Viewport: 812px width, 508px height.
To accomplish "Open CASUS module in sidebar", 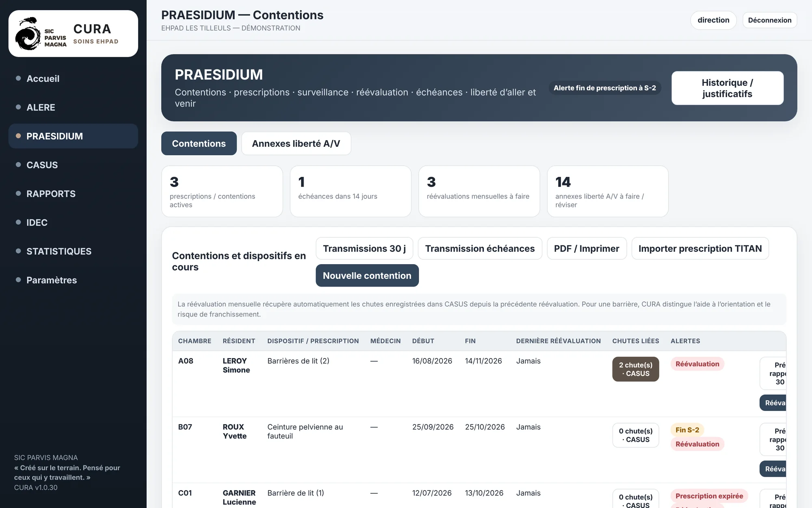I will (x=73, y=165).
